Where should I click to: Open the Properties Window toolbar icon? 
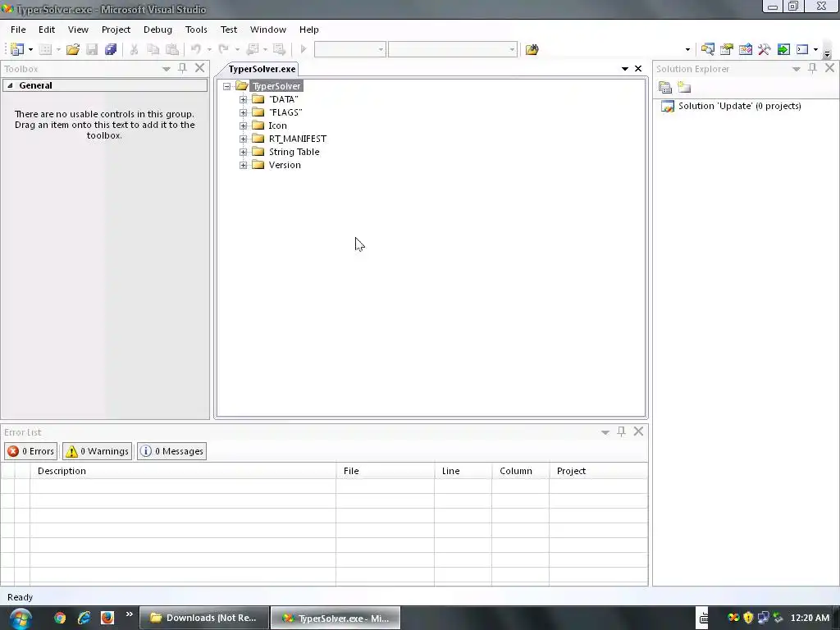pos(727,49)
